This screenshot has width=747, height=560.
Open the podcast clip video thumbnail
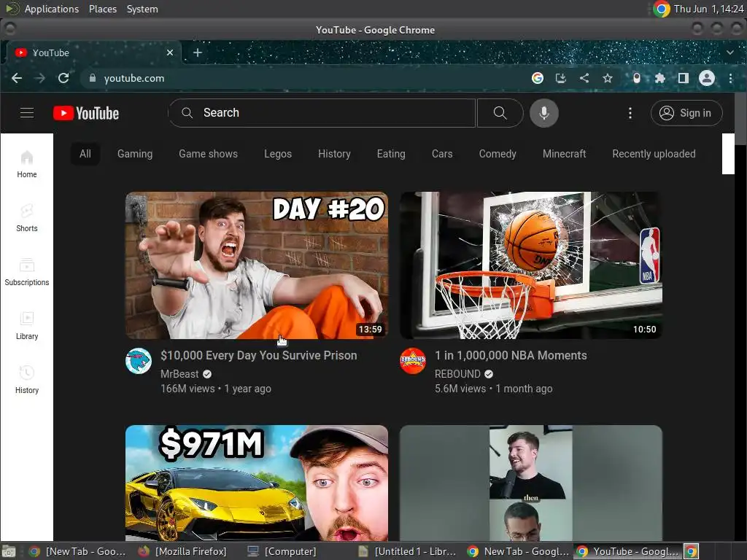tap(531, 483)
